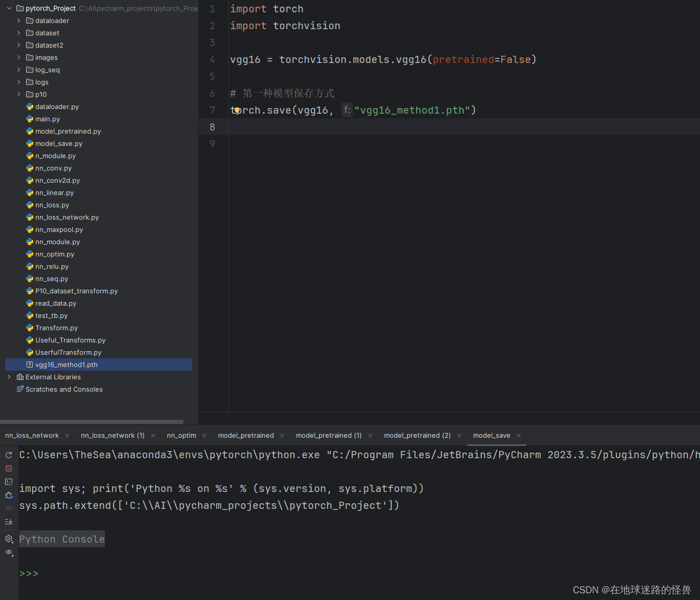Click the eye Show Variables icon
The width and height of the screenshot is (700, 600).
9,552
